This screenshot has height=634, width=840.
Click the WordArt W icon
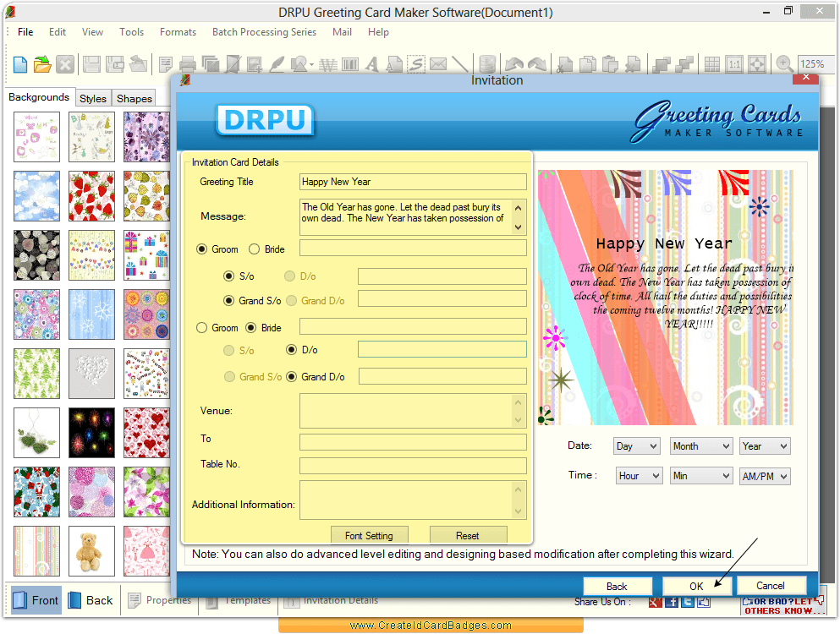[328, 65]
